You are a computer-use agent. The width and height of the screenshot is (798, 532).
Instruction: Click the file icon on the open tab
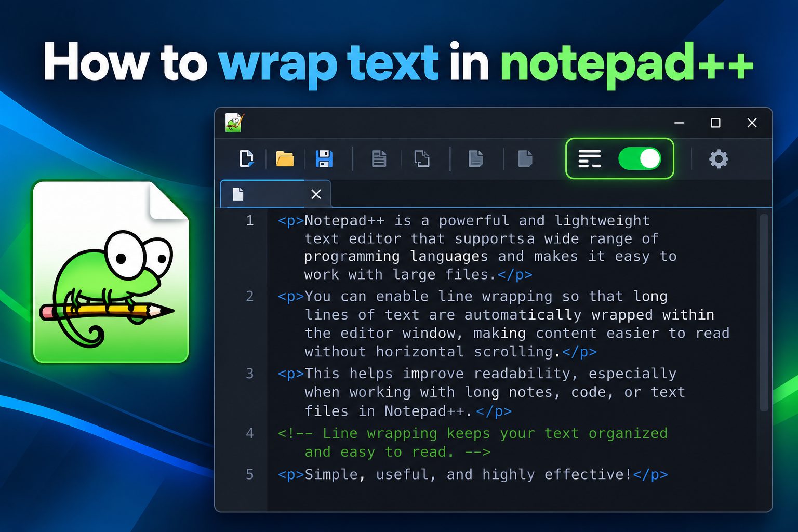click(x=238, y=194)
